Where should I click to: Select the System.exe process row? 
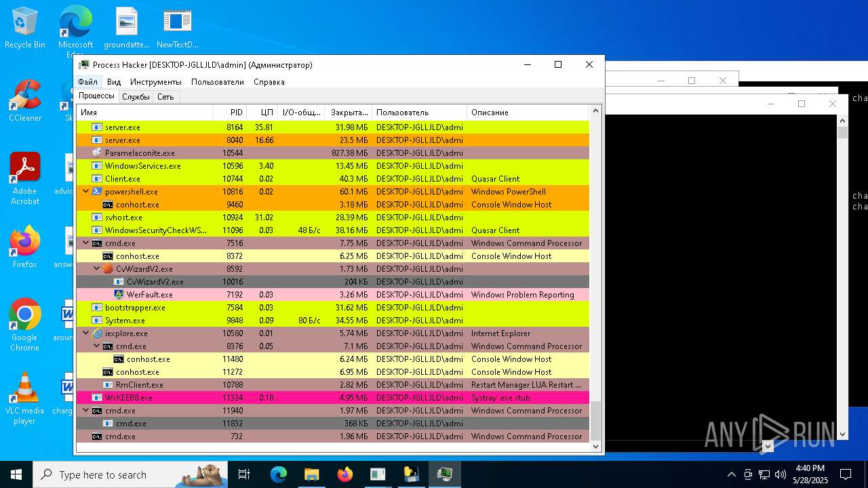point(333,321)
